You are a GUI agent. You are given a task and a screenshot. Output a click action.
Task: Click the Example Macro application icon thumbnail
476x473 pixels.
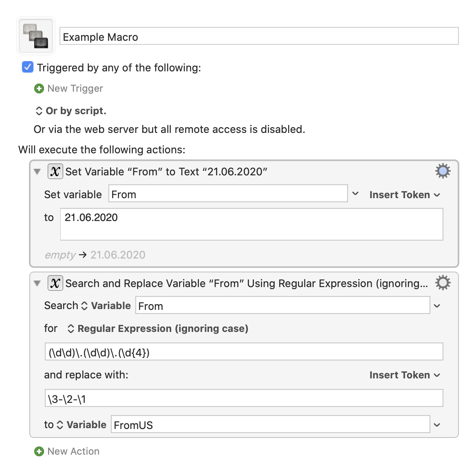point(35,35)
